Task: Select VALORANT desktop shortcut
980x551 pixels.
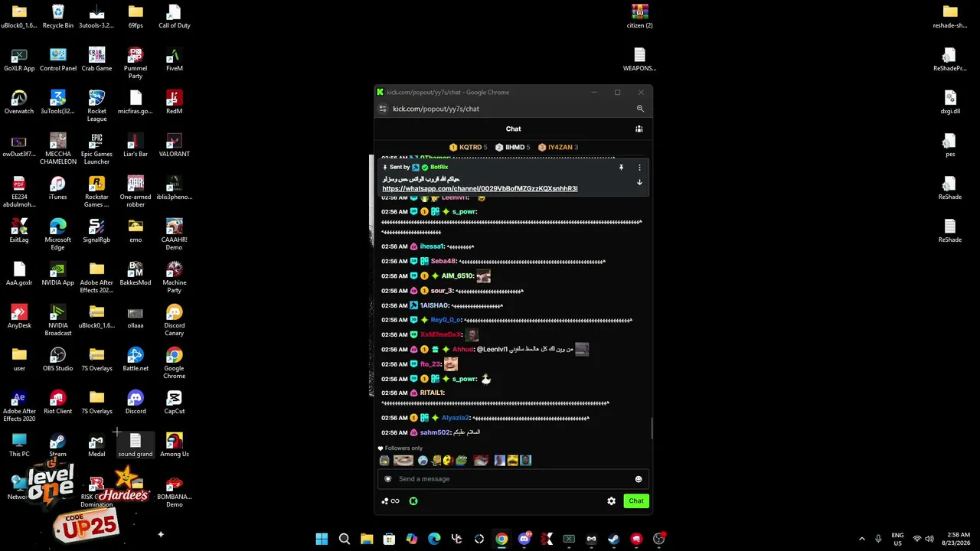Action: pos(175,145)
